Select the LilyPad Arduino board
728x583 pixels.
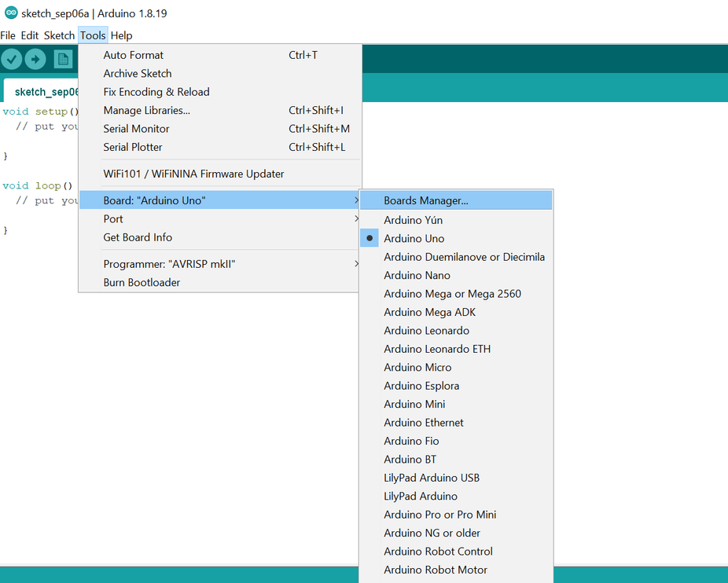(x=425, y=496)
